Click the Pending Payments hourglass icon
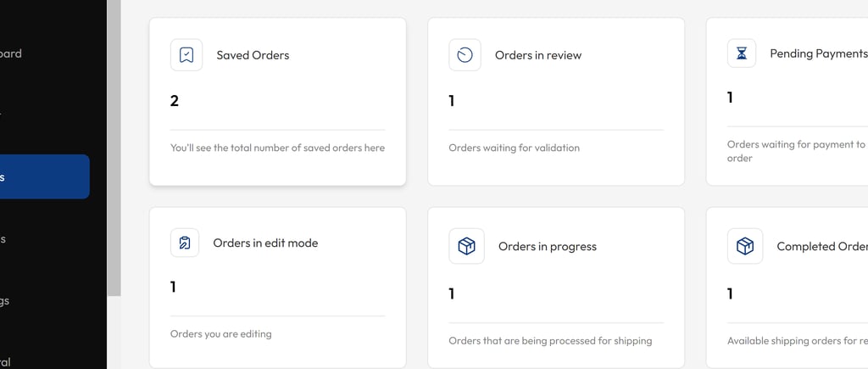 [x=742, y=53]
